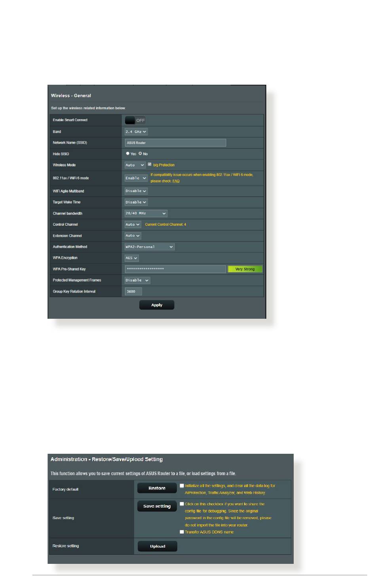This screenshot has height=588, width=376.
Task: Open the WPA Encryption AES dropdown
Action: coord(132,258)
